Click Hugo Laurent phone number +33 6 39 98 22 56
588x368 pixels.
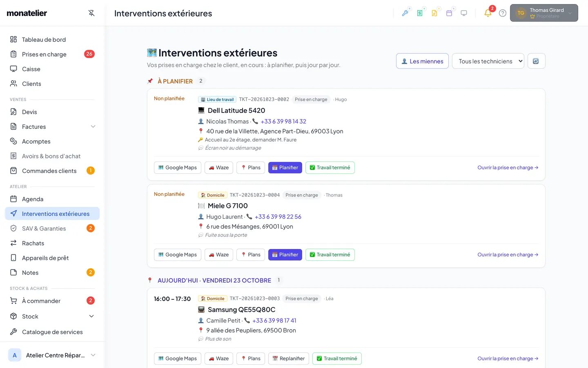tap(278, 217)
